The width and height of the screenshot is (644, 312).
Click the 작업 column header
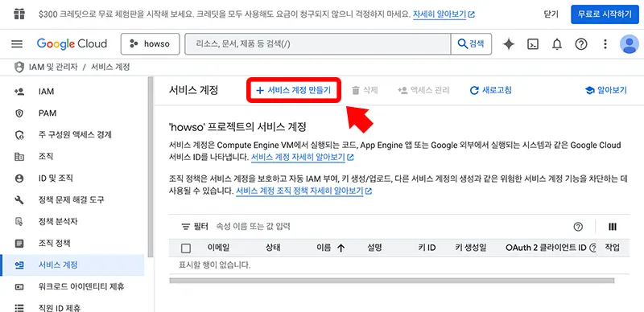pos(612,248)
